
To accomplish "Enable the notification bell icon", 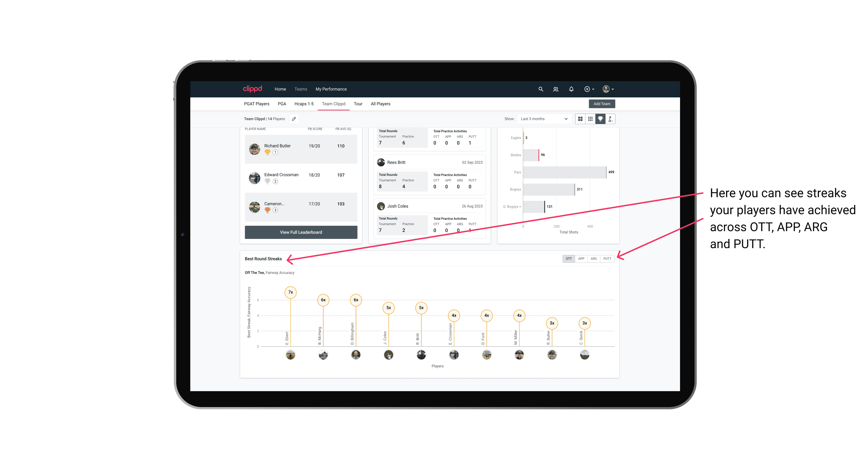I will (x=571, y=89).
